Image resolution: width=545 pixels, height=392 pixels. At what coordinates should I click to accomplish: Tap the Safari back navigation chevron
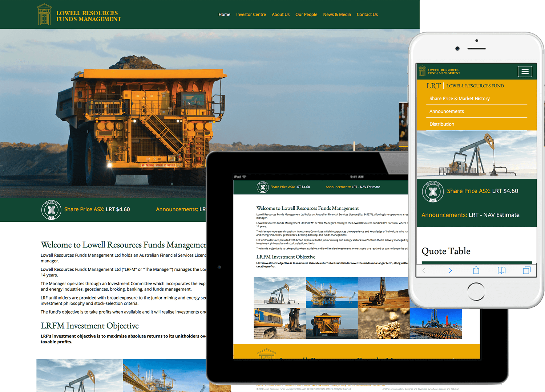pos(424,270)
